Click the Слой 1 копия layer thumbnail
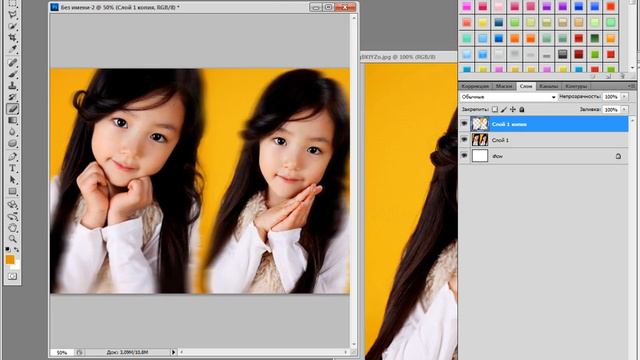This screenshot has width=640, height=360. pyautogui.click(x=480, y=124)
